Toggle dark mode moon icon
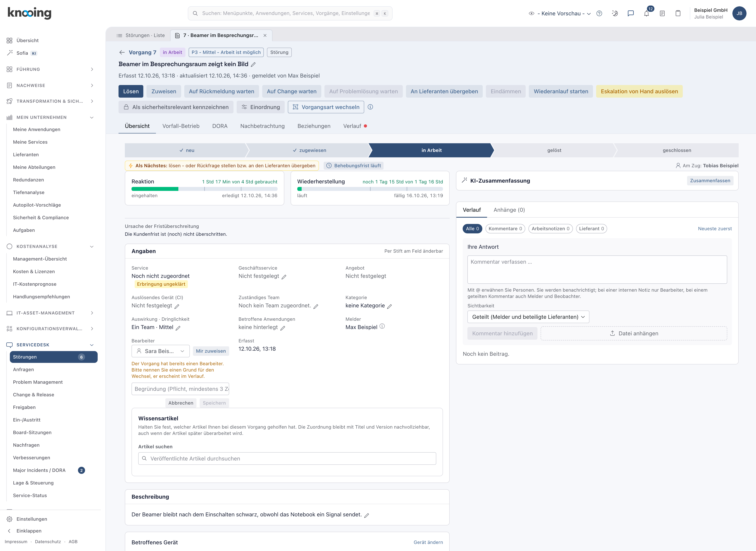 (615, 13)
